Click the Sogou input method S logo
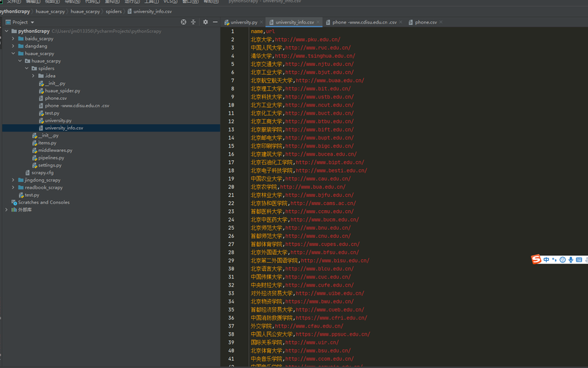Viewport: 588px width, 368px height. (x=537, y=259)
